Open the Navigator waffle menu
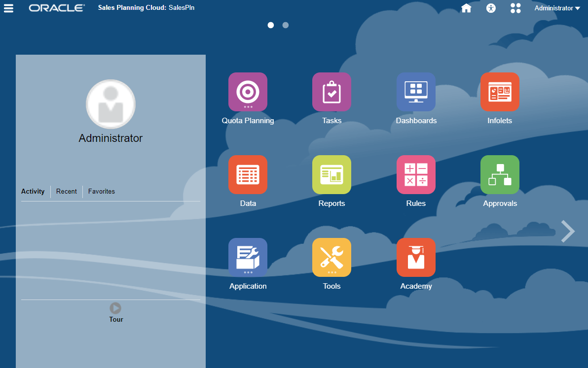The image size is (588, 368). (515, 8)
